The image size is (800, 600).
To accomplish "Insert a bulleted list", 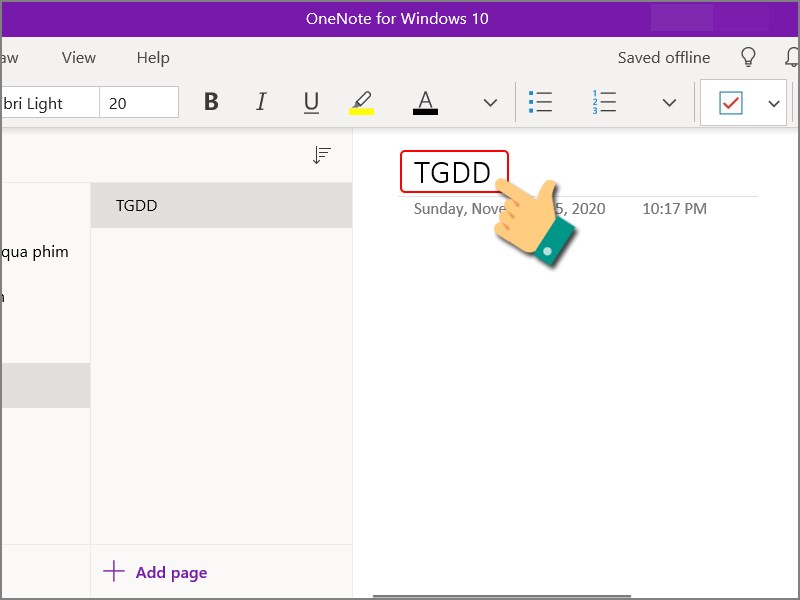I will pos(541,102).
